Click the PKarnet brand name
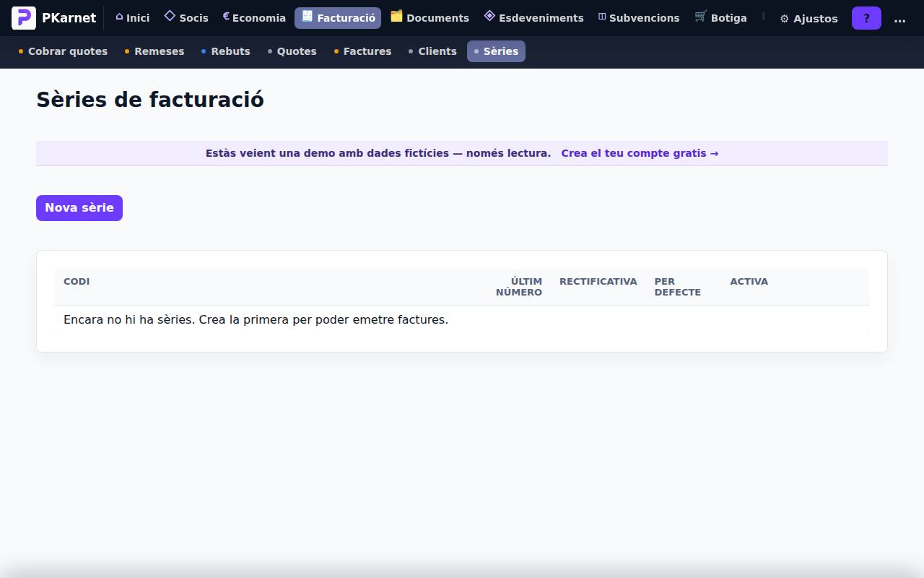Image resolution: width=924 pixels, height=578 pixels. (69, 18)
